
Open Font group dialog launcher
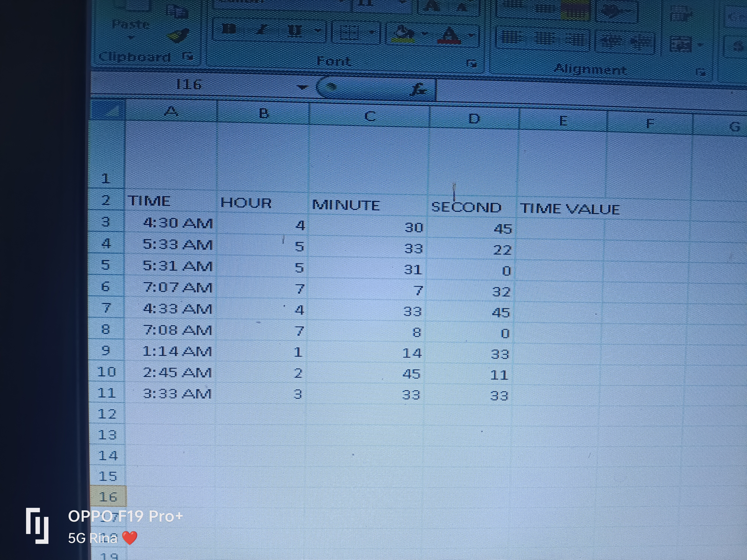tap(471, 63)
